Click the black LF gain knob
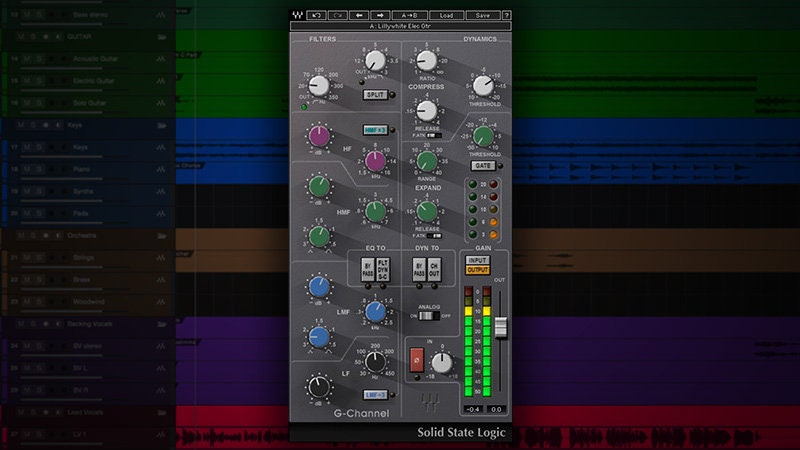 click(x=319, y=387)
